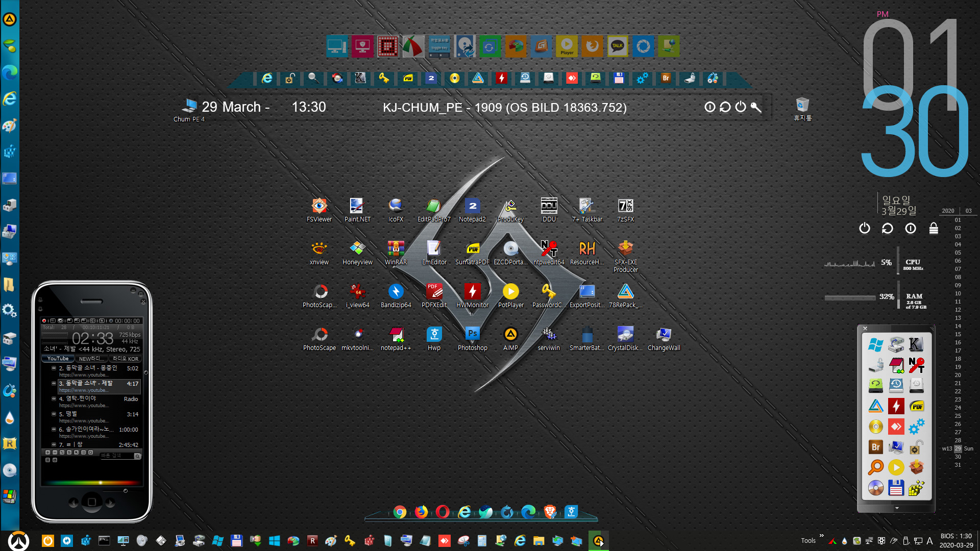Open notepad++ desktop shortcut
The height and width of the screenshot is (551, 980).
[396, 339]
